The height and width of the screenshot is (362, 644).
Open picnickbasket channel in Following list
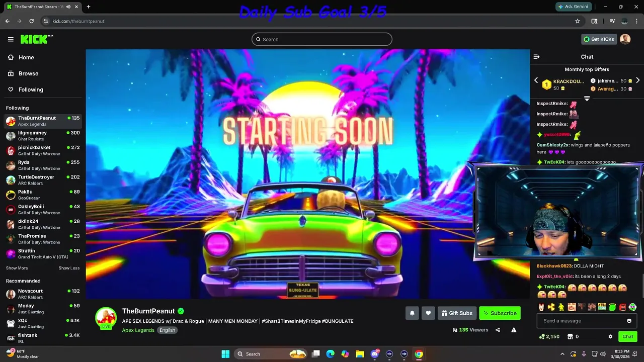coord(43,150)
